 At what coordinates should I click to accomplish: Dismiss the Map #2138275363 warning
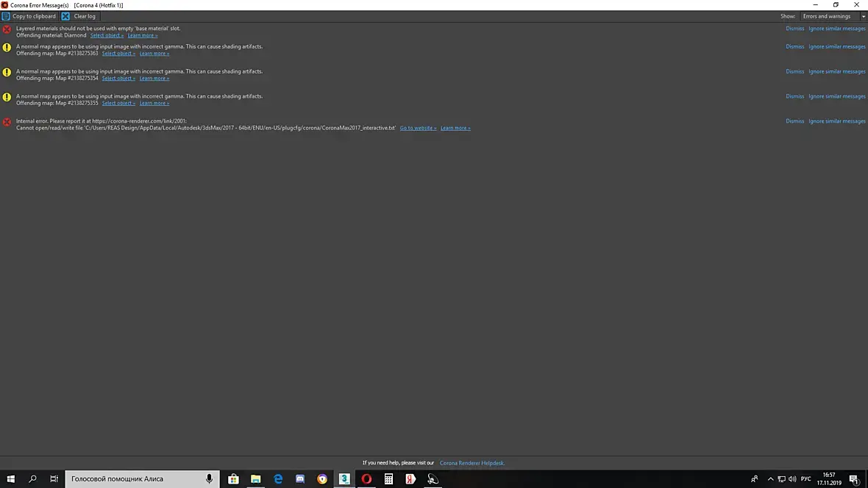(794, 46)
